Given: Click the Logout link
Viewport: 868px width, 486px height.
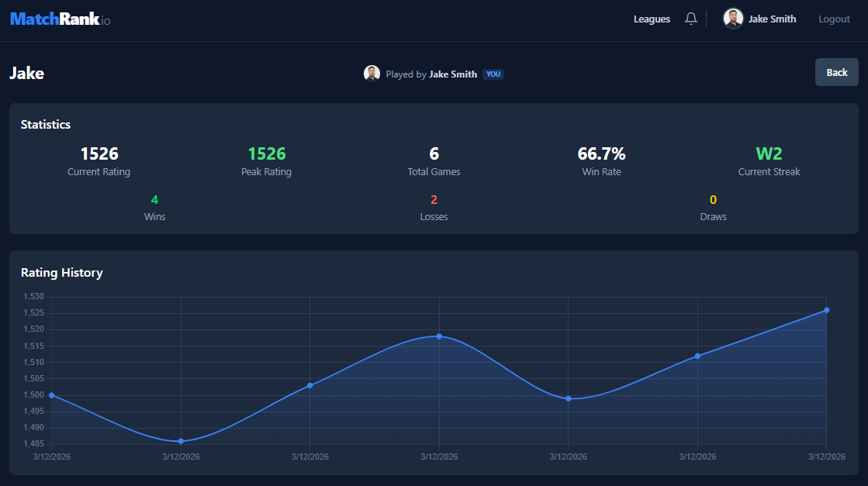Looking at the screenshot, I should click(x=834, y=19).
